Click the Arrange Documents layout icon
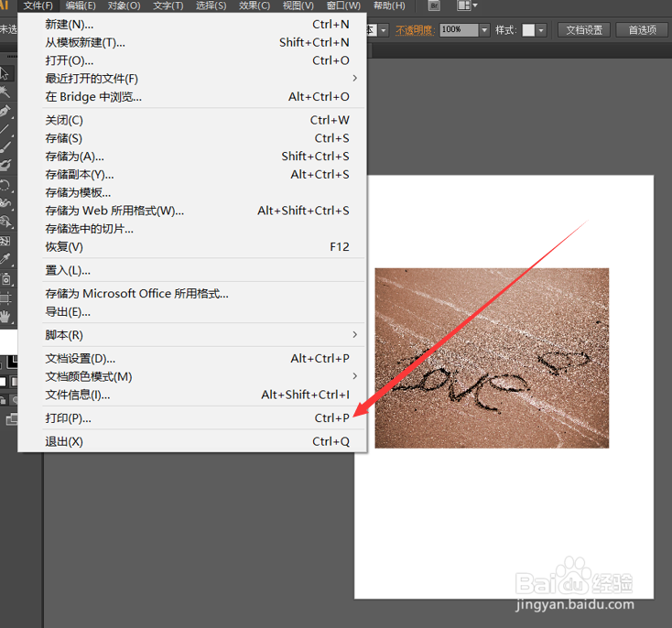Viewport: 672px width, 628px height. pyautogui.click(x=463, y=5)
